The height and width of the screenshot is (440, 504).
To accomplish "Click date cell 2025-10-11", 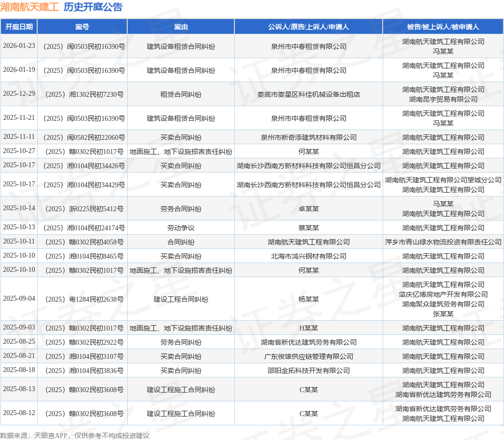I will tap(19, 241).
